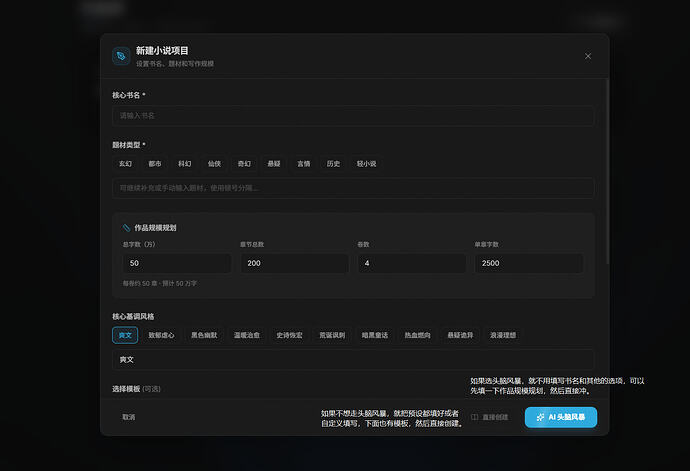The image size is (690, 471).
Task: Choose the 暗黑童话 style chip
Action: 375,335
